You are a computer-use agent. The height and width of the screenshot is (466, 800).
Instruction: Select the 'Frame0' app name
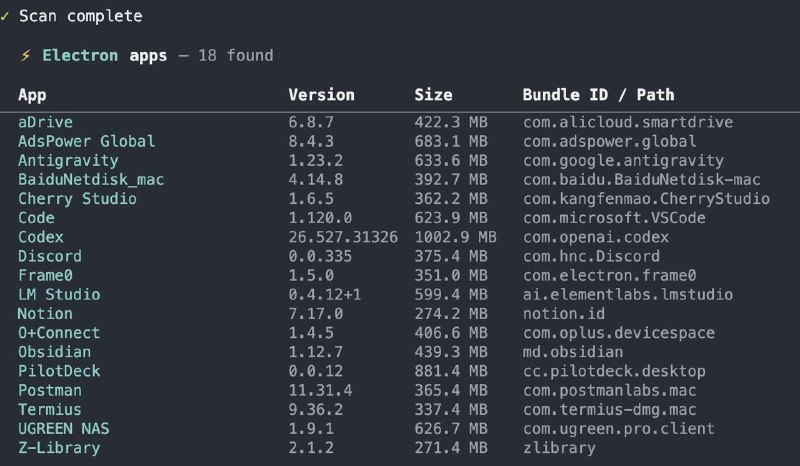point(45,276)
